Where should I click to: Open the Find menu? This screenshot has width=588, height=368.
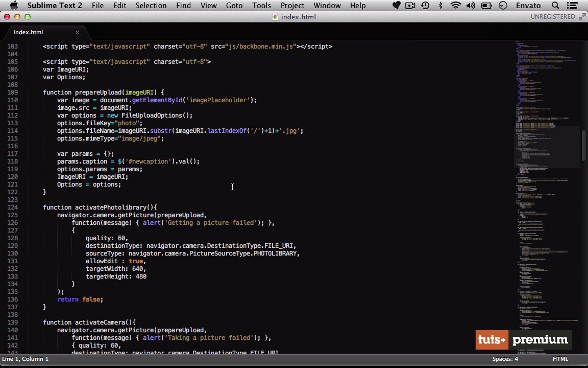tap(183, 5)
